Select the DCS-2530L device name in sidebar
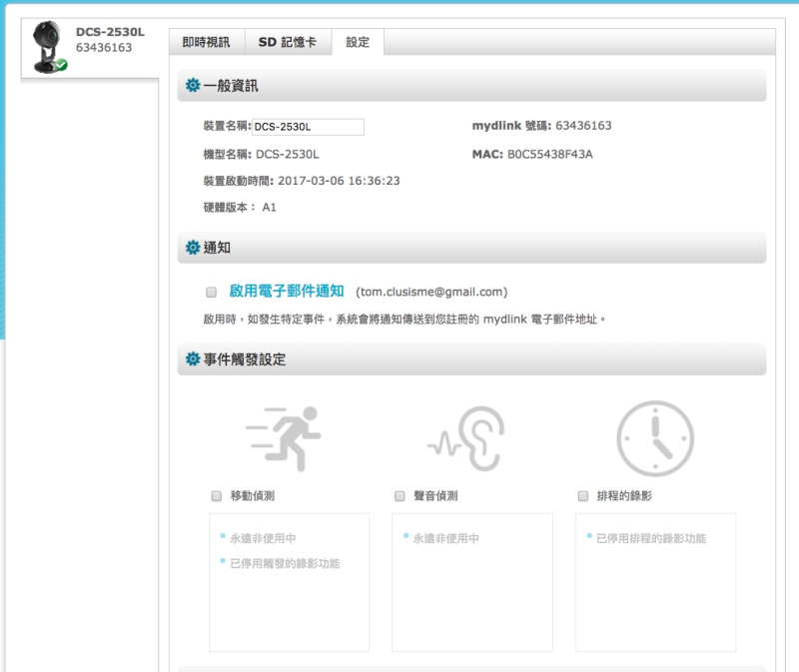799x672 pixels. click(x=110, y=32)
